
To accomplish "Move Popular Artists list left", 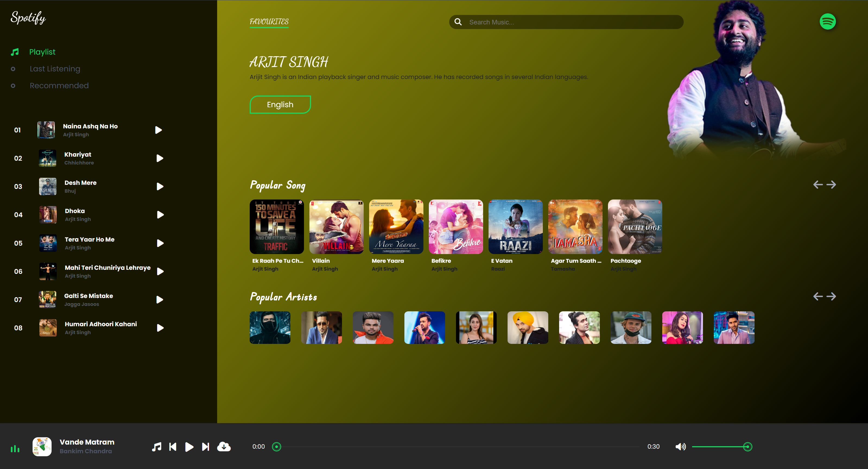I will [x=818, y=296].
